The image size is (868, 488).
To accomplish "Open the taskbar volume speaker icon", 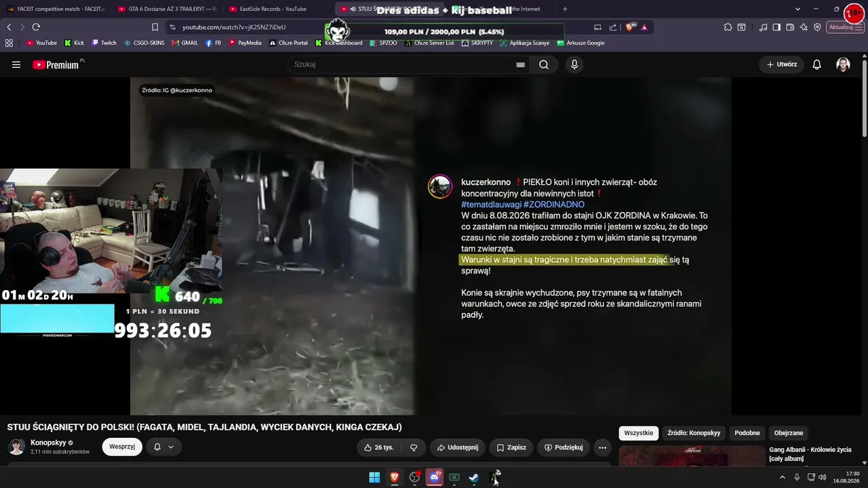I will tap(823, 477).
